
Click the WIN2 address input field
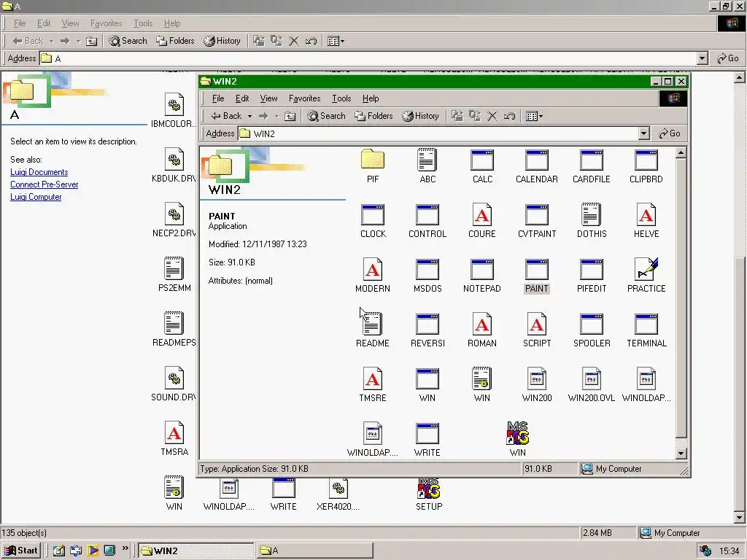[x=438, y=133]
